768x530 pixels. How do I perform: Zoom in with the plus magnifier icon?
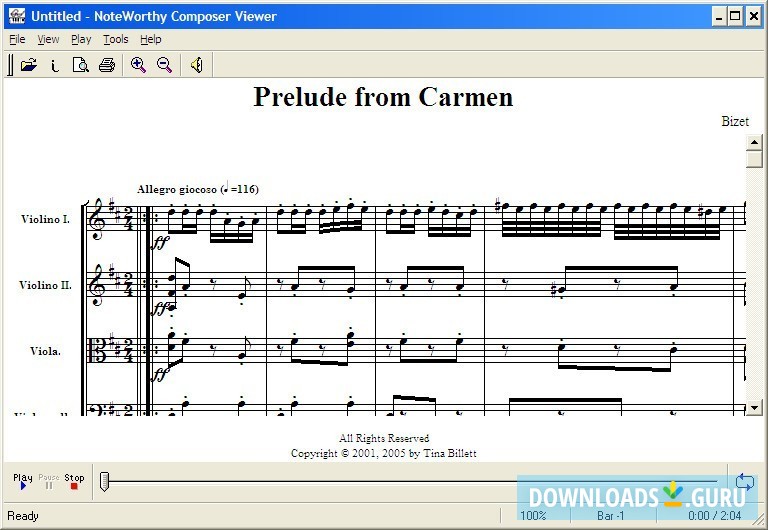click(x=138, y=65)
